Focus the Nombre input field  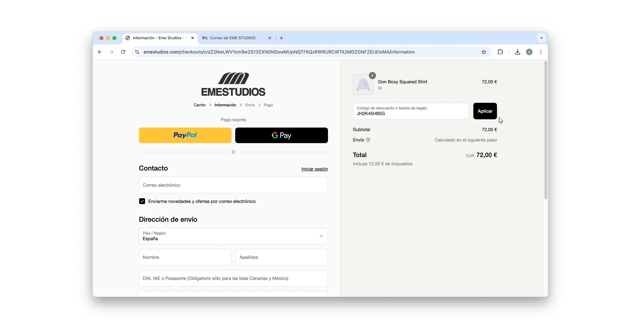(185, 257)
